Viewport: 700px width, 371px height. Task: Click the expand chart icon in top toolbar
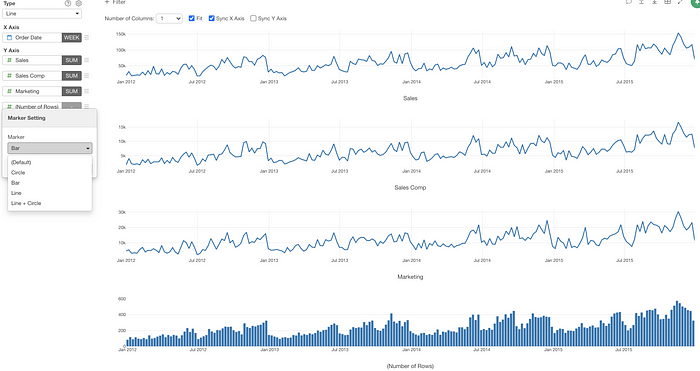click(680, 2)
